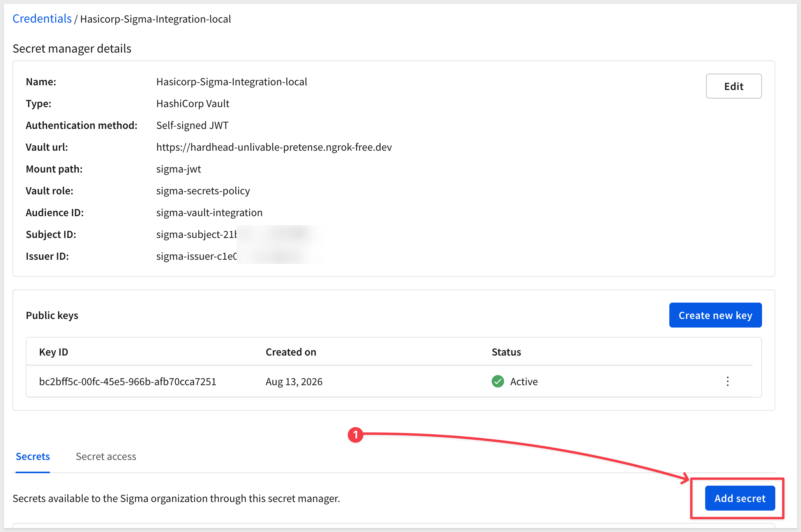Click the green Active status checkmark icon
This screenshot has height=532, width=801.
[x=498, y=381]
